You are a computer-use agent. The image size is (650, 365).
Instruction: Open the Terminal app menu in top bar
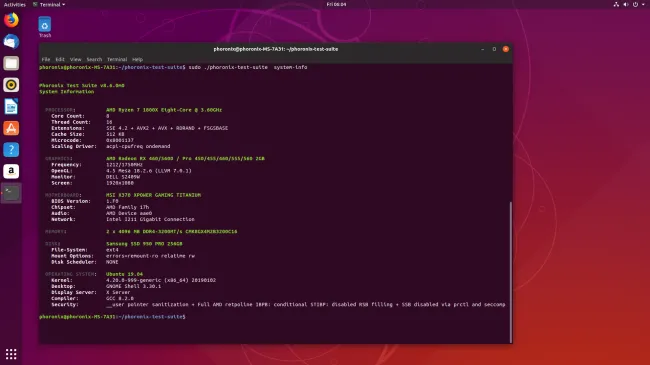coord(49,5)
